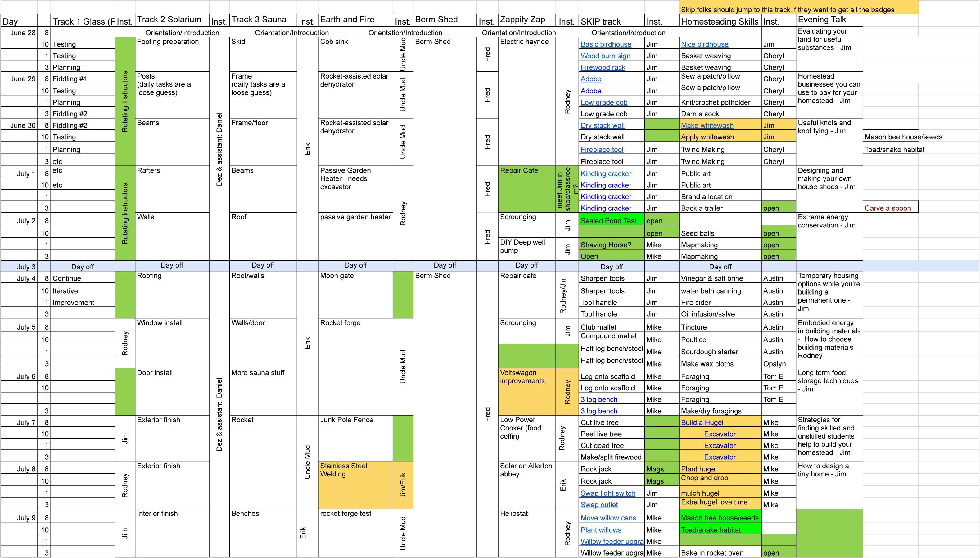Select the Solar on Allerton abbey cell
This screenshot has height=558, width=980.
pyautogui.click(x=526, y=485)
